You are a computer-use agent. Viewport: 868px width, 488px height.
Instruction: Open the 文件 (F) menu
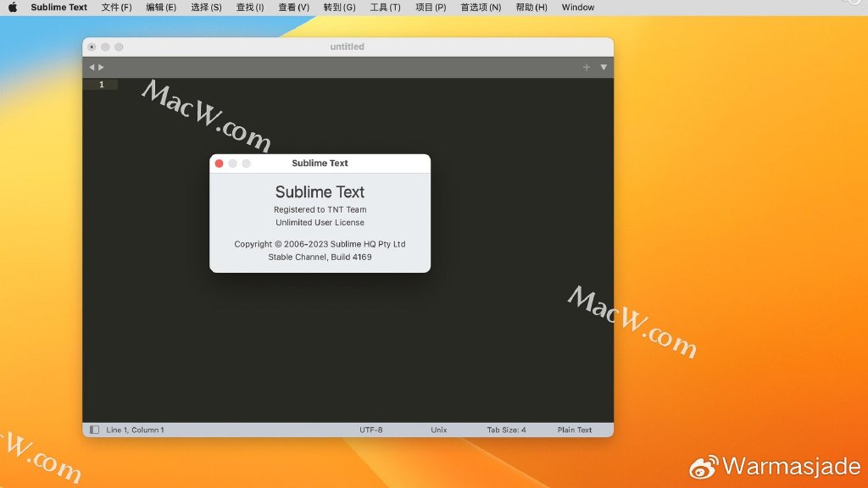(x=116, y=7)
